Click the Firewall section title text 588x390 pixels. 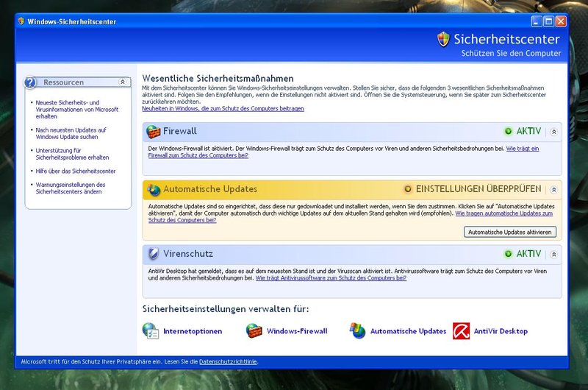pyautogui.click(x=179, y=131)
